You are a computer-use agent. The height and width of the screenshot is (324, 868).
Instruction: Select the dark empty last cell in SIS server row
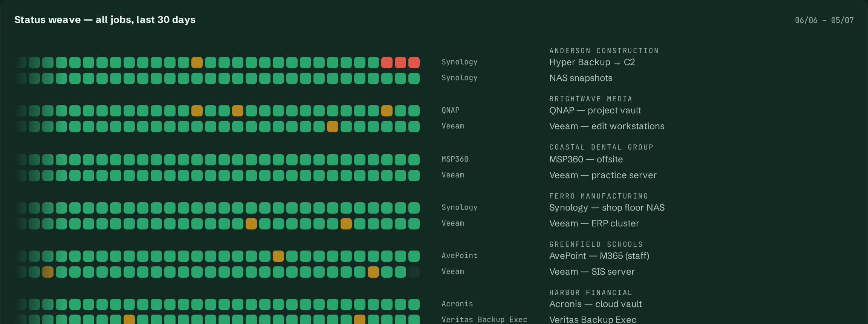point(414,272)
